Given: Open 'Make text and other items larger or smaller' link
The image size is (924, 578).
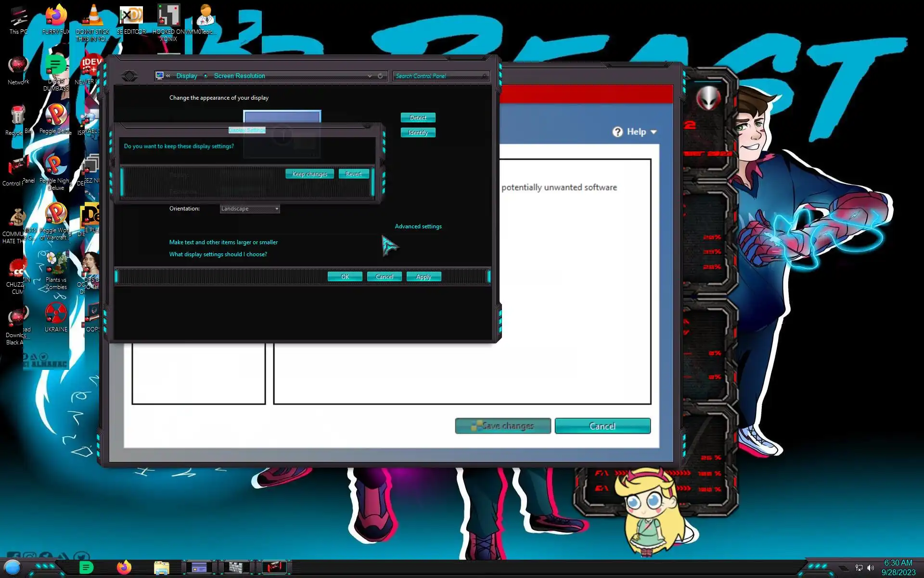Looking at the screenshot, I should click(x=223, y=242).
